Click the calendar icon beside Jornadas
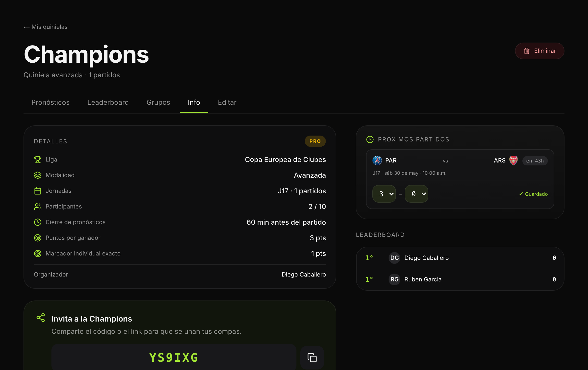The image size is (588, 370). coord(38,191)
